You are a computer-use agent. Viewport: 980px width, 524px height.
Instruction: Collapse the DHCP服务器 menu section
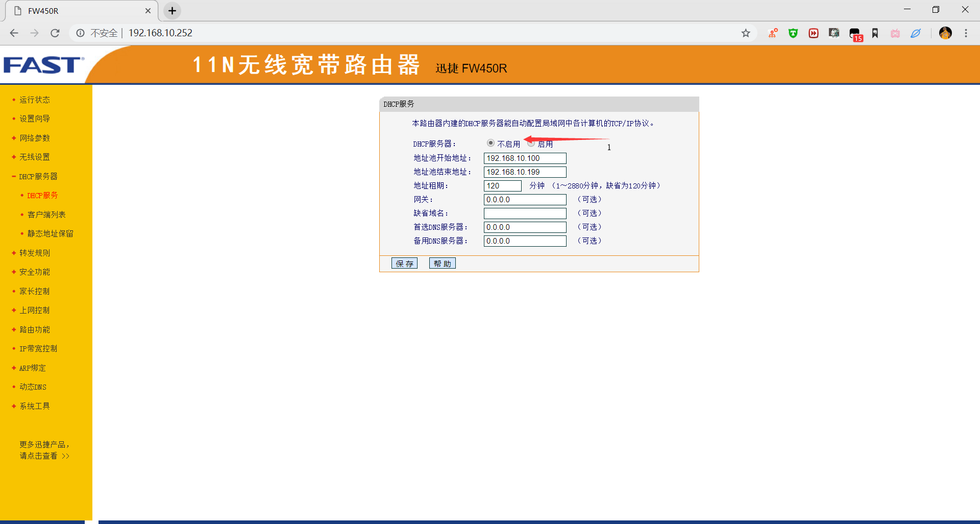38,176
